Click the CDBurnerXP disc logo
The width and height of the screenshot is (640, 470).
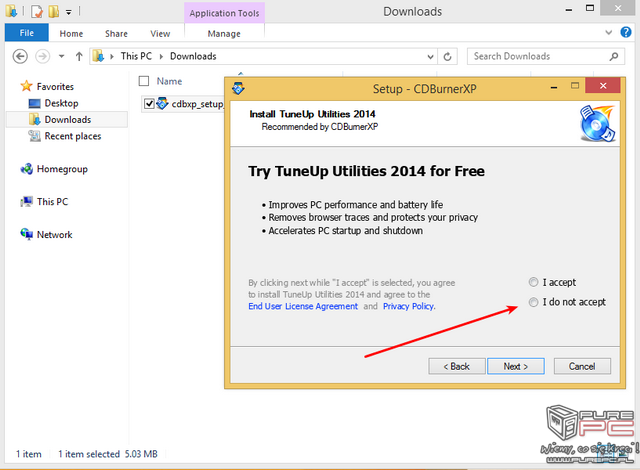click(597, 123)
